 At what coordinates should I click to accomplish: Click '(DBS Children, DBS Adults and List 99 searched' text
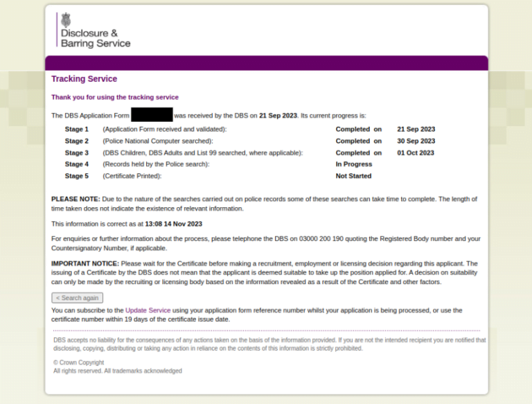175,152
